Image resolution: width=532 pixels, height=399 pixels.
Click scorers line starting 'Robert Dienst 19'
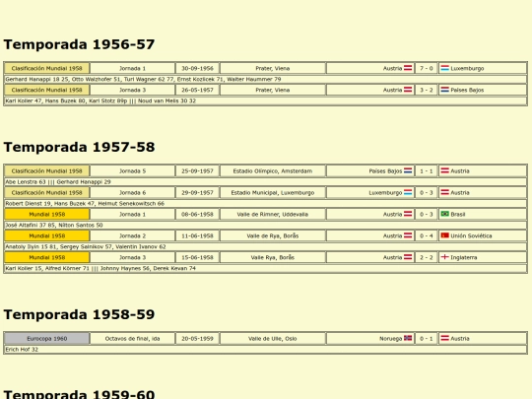266,204
